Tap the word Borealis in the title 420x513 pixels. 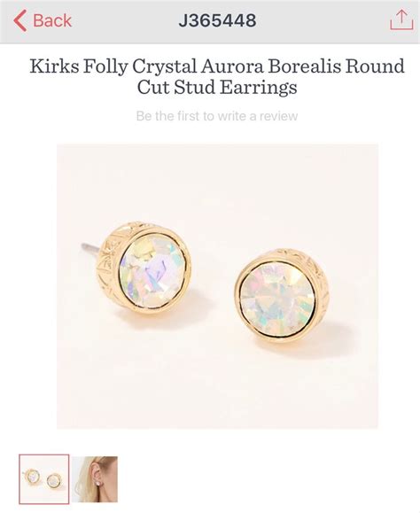(x=304, y=66)
